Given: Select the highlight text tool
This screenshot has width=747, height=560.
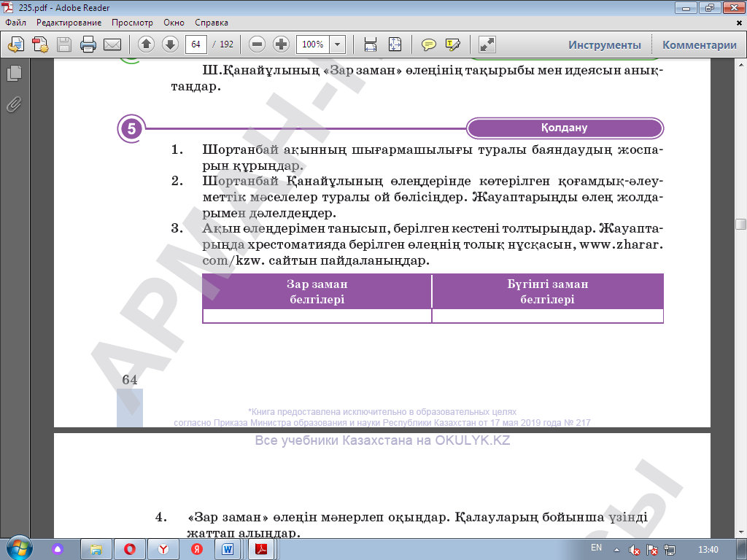Looking at the screenshot, I should tap(452, 44).
